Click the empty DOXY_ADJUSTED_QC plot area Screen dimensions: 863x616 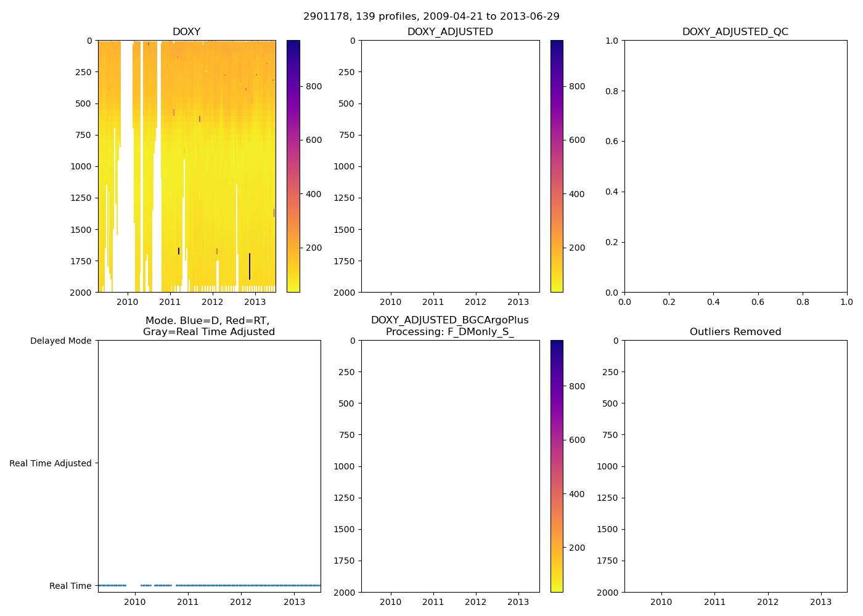tap(735, 166)
